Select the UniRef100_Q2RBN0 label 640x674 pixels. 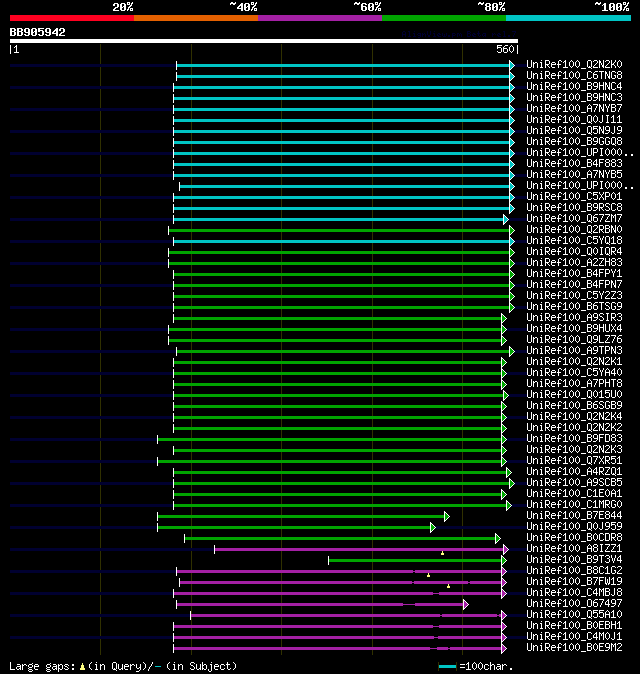tap(574, 230)
